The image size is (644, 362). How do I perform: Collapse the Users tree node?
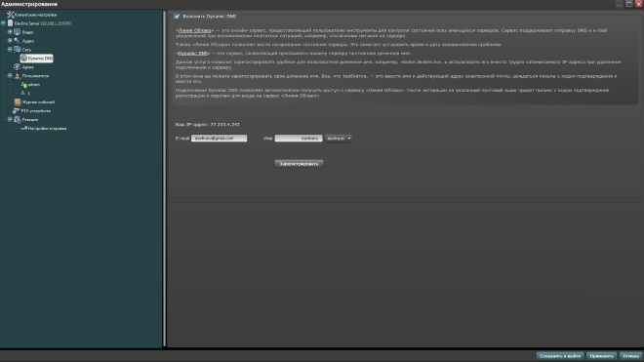click(x=10, y=75)
